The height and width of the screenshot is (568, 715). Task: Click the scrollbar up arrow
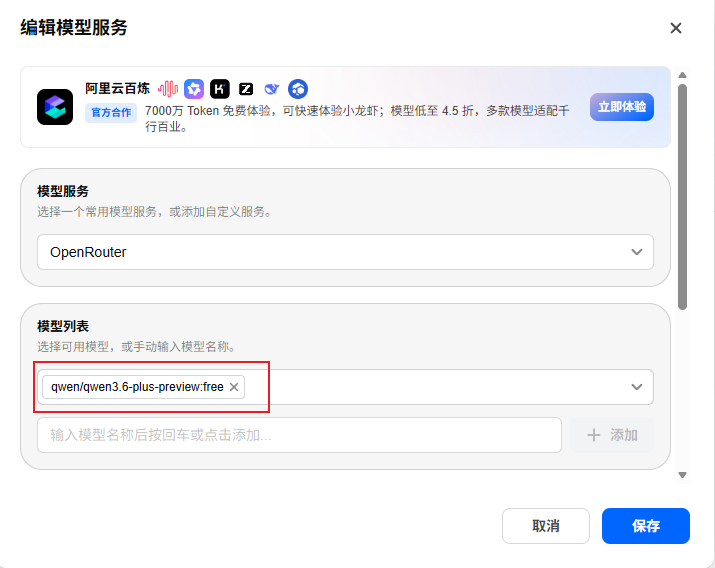682,75
